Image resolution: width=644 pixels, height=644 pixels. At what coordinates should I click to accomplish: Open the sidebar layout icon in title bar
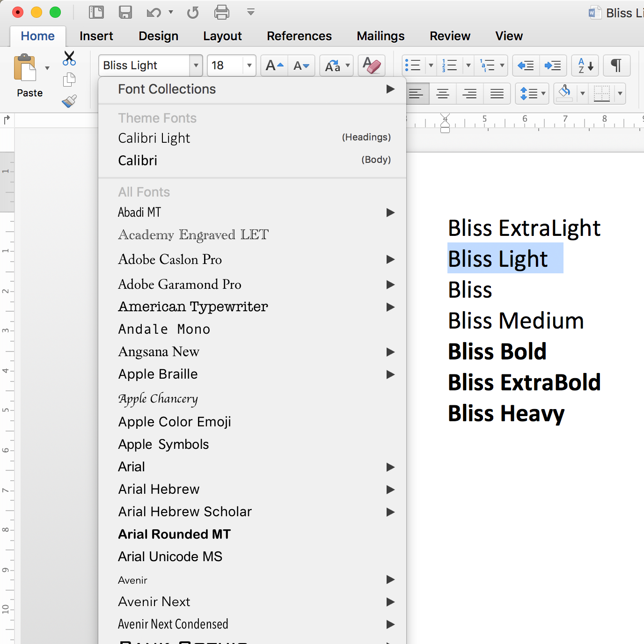click(96, 12)
